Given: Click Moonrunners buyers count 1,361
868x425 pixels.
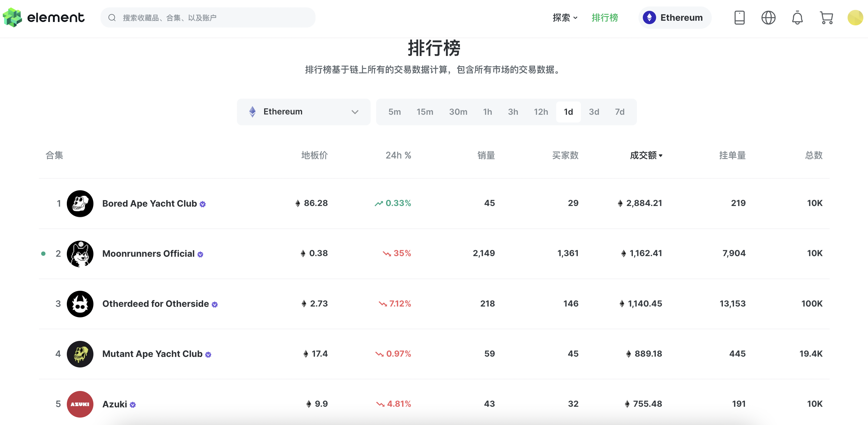Looking at the screenshot, I should click(568, 253).
